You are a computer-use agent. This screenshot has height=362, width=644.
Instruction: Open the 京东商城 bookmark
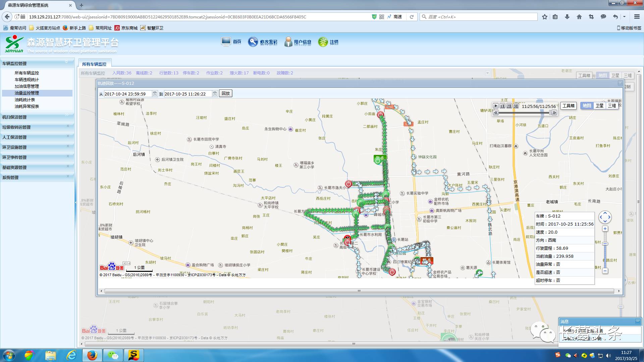click(126, 28)
